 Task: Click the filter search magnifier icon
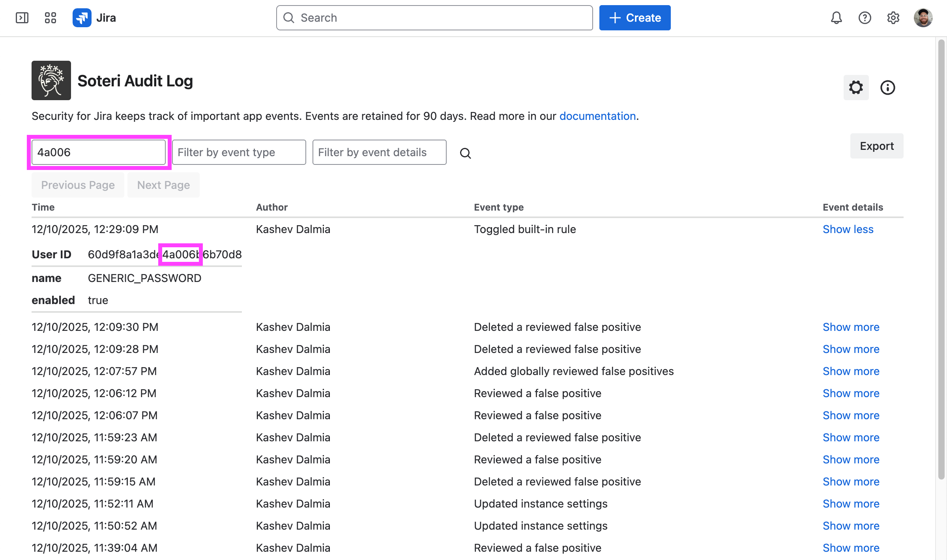tap(466, 153)
